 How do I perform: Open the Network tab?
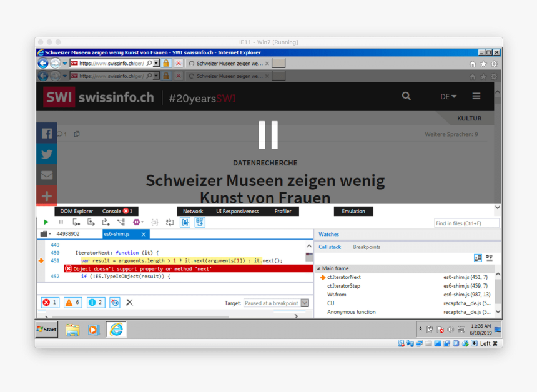(193, 211)
